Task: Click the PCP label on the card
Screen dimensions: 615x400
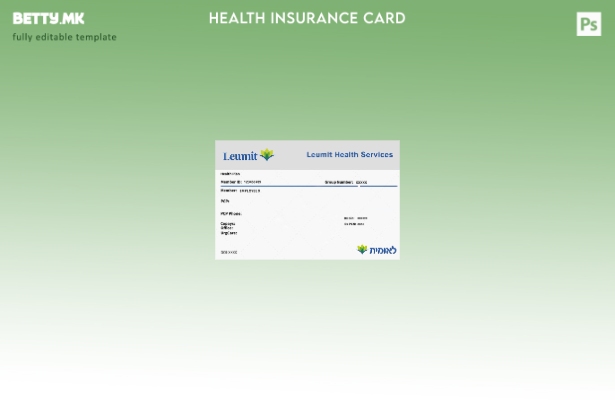Action: pyautogui.click(x=225, y=201)
